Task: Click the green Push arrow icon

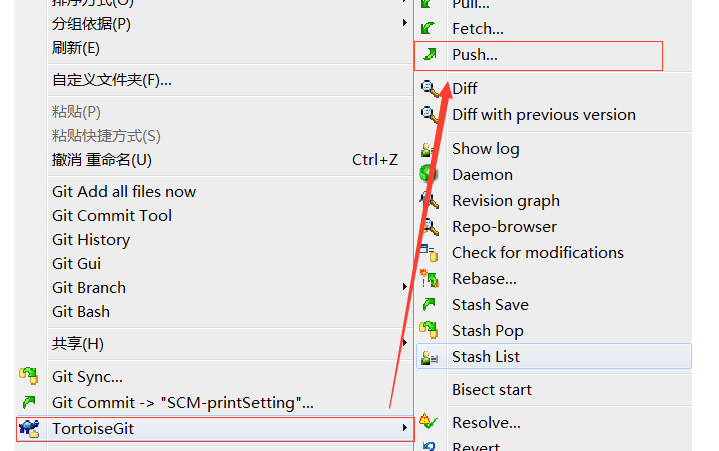Action: tap(429, 55)
